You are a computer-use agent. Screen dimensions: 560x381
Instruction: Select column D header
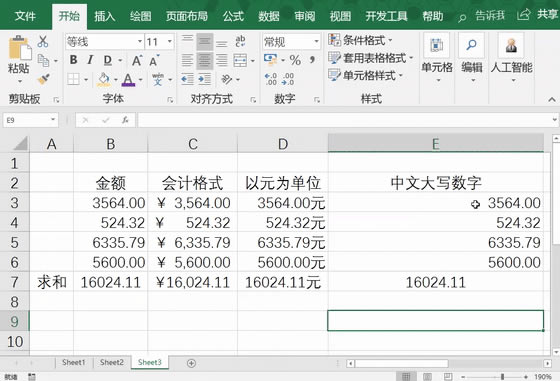pos(283,144)
